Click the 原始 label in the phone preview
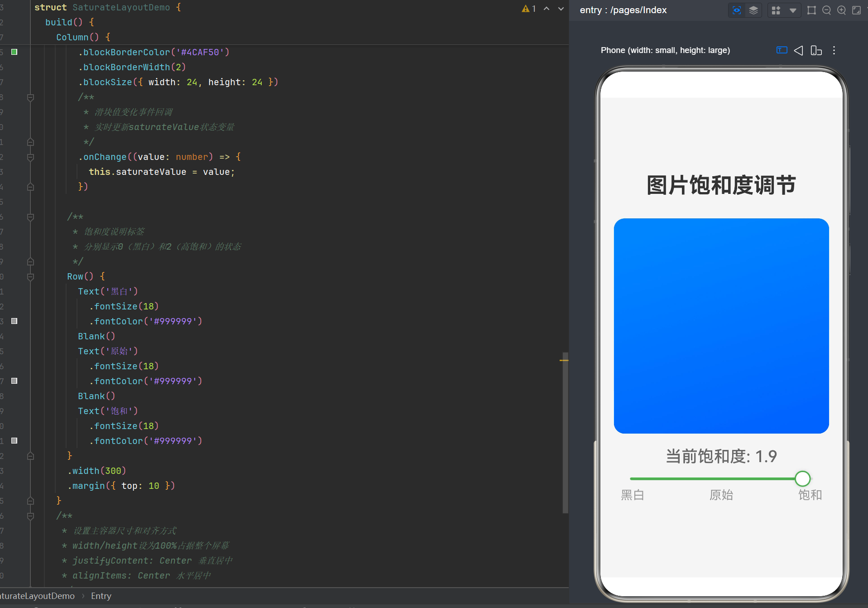 pyautogui.click(x=721, y=495)
